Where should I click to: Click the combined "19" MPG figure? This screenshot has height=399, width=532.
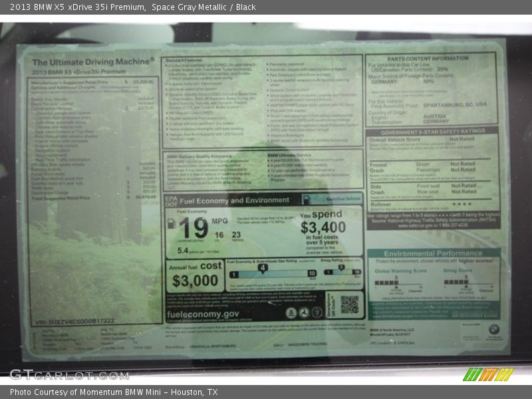(194, 227)
